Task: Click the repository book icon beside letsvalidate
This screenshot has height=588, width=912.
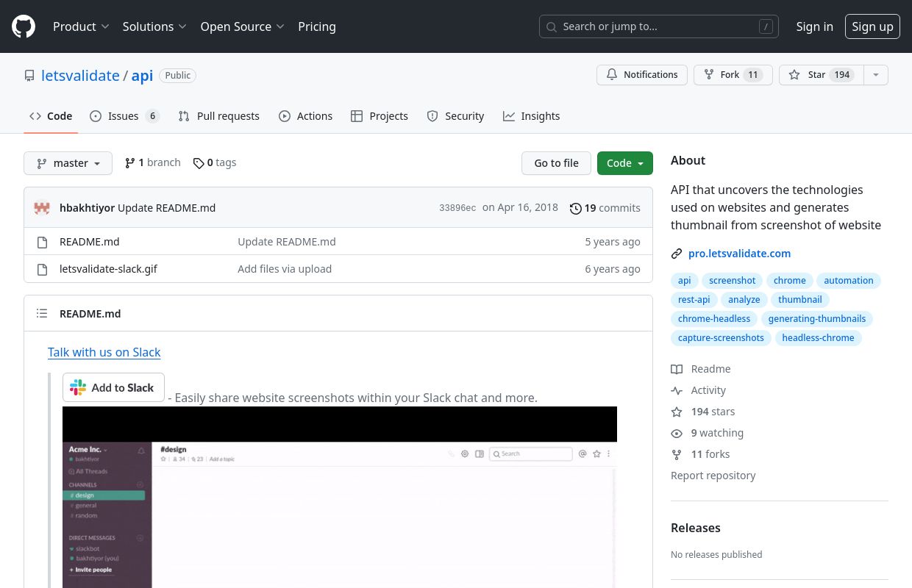Action: tap(29, 76)
